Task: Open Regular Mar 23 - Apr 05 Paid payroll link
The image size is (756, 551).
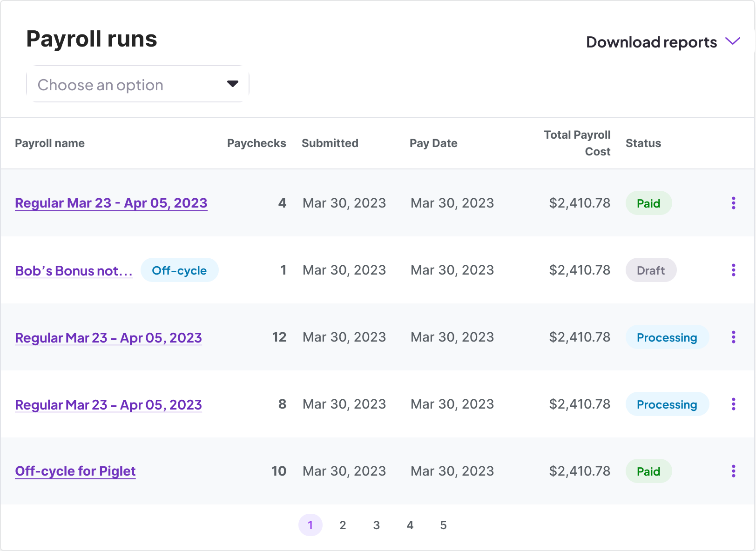Action: [x=111, y=203]
